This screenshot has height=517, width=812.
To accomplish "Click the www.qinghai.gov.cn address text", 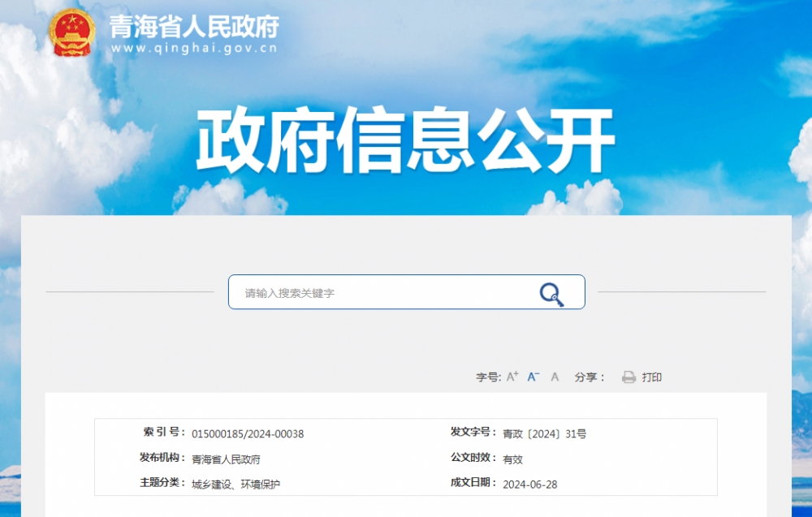I will tap(194, 48).
